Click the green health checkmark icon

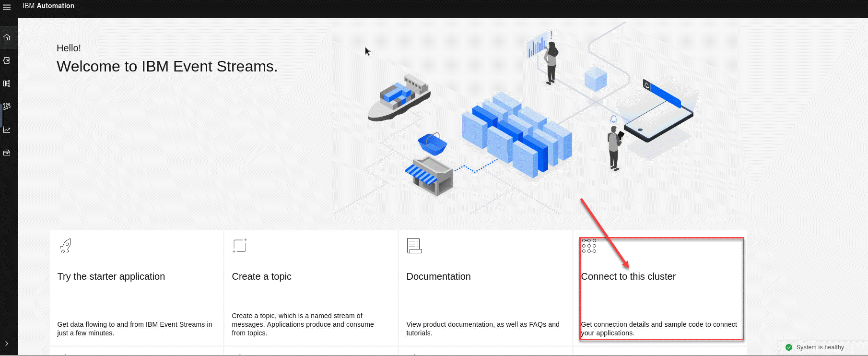coord(789,347)
